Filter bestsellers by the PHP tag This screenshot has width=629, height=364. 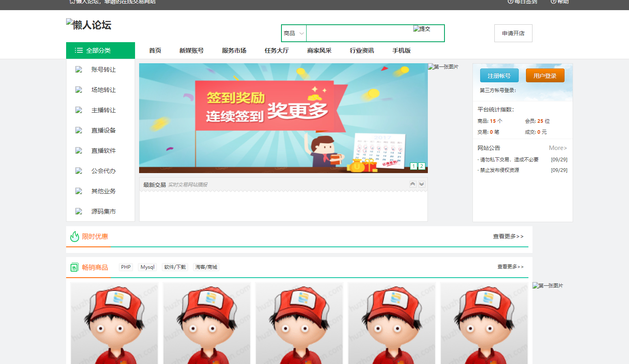point(126,267)
